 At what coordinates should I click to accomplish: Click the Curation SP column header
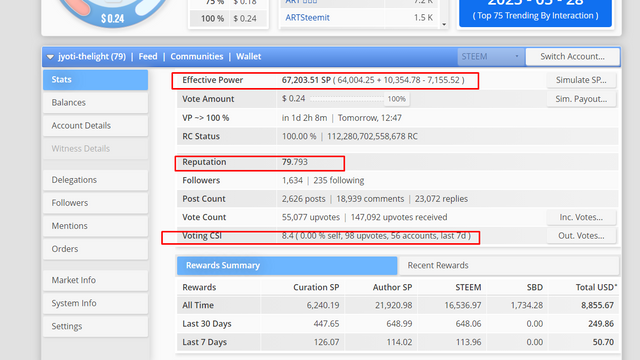[x=316, y=287]
